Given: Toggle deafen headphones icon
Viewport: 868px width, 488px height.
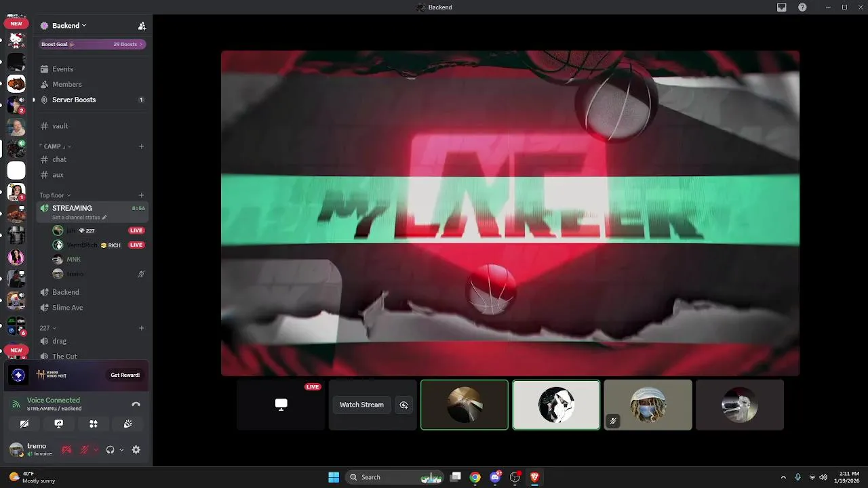Looking at the screenshot, I should 110,449.
